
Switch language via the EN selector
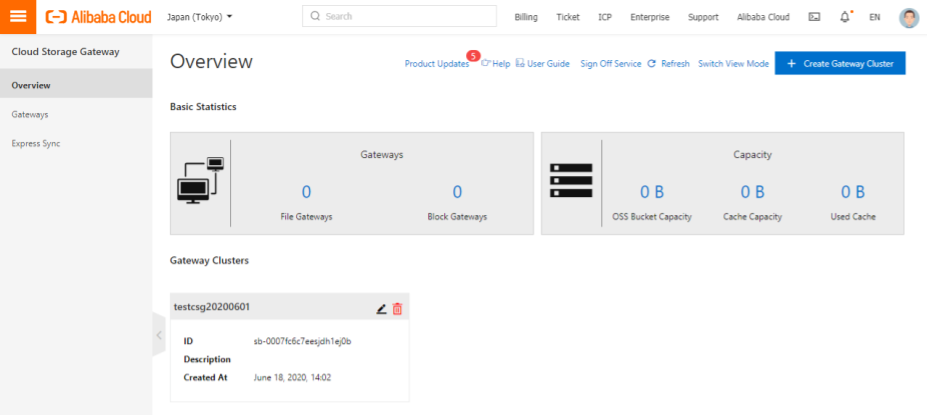pyautogui.click(x=874, y=17)
